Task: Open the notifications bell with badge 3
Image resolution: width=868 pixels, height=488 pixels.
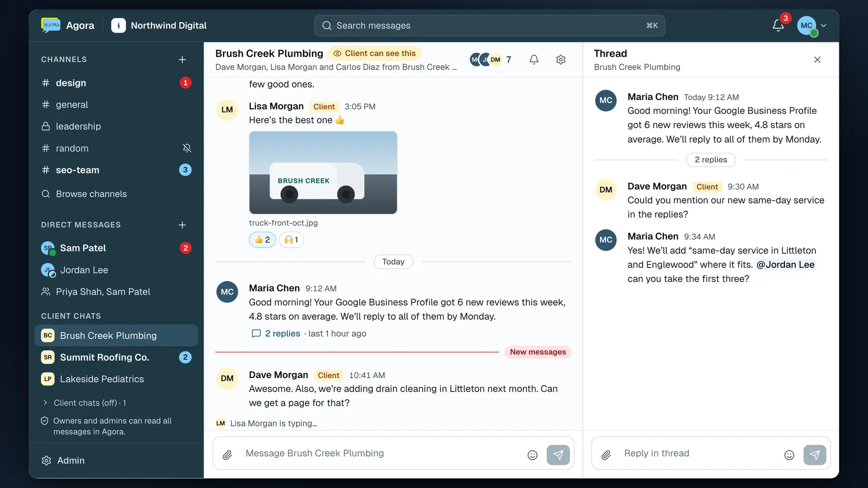Action: (x=778, y=25)
